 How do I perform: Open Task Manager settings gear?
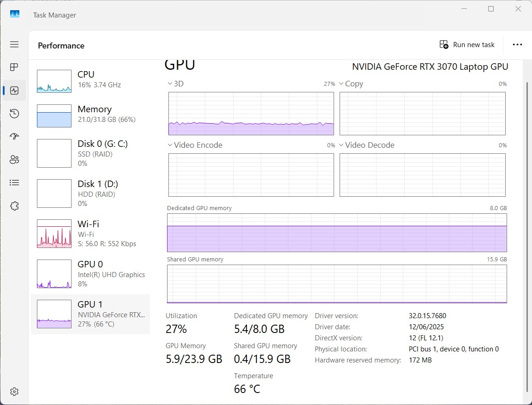tap(14, 392)
